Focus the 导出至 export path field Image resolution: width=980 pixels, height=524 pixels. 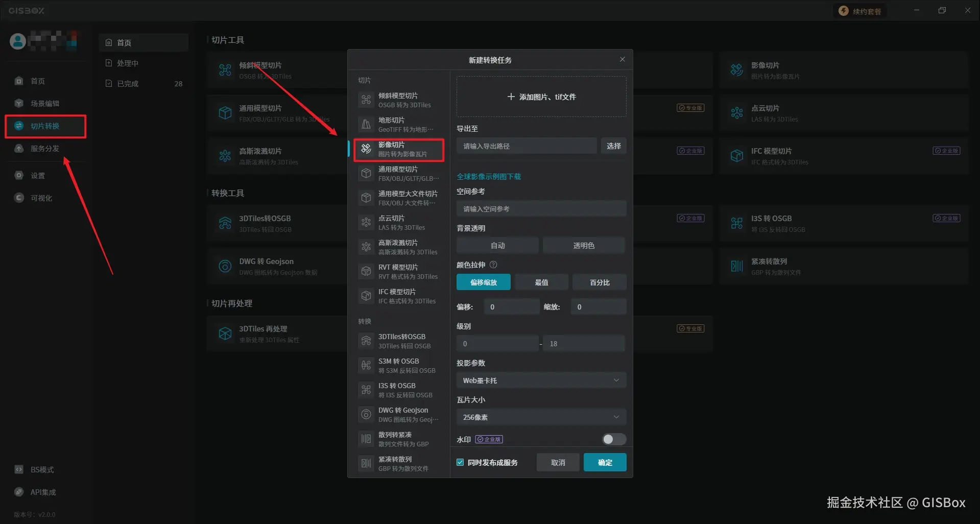(527, 146)
